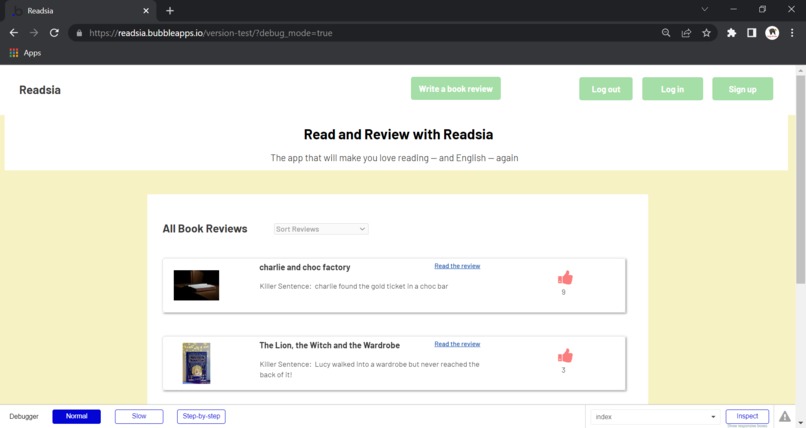This screenshot has height=428, width=806.
Task: Click Write a book review button
Action: (455, 88)
